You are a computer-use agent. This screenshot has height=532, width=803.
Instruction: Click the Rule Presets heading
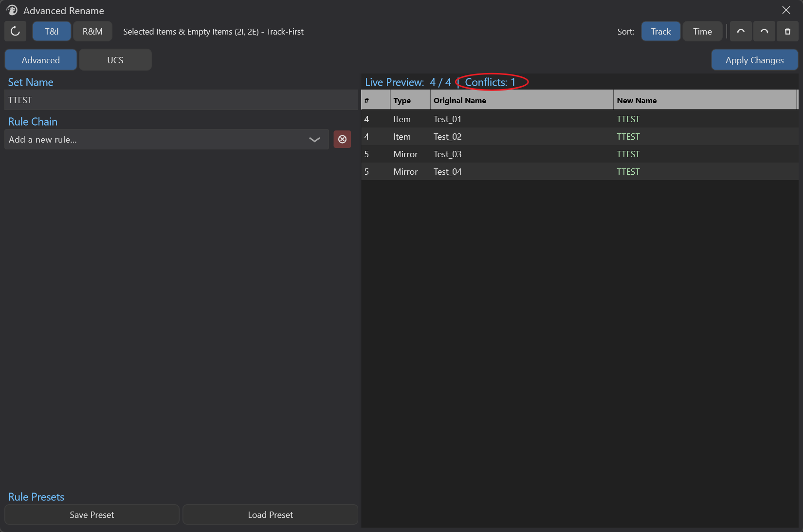(x=36, y=497)
